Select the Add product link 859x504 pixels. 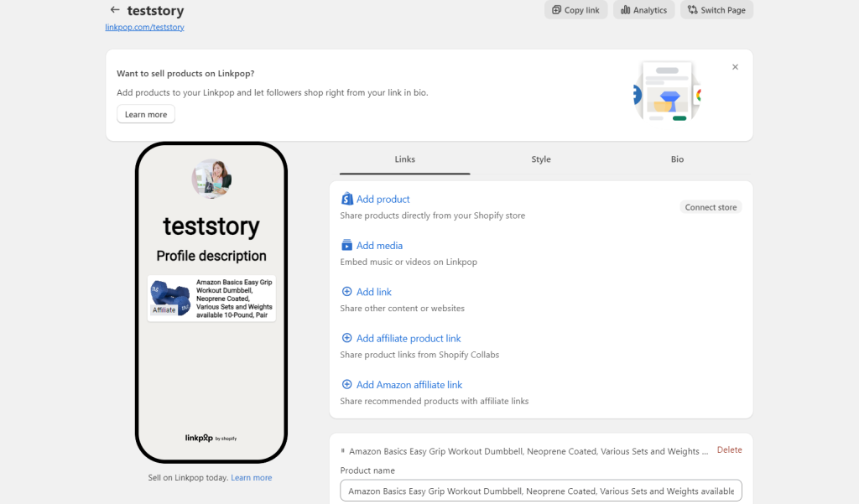(x=383, y=200)
